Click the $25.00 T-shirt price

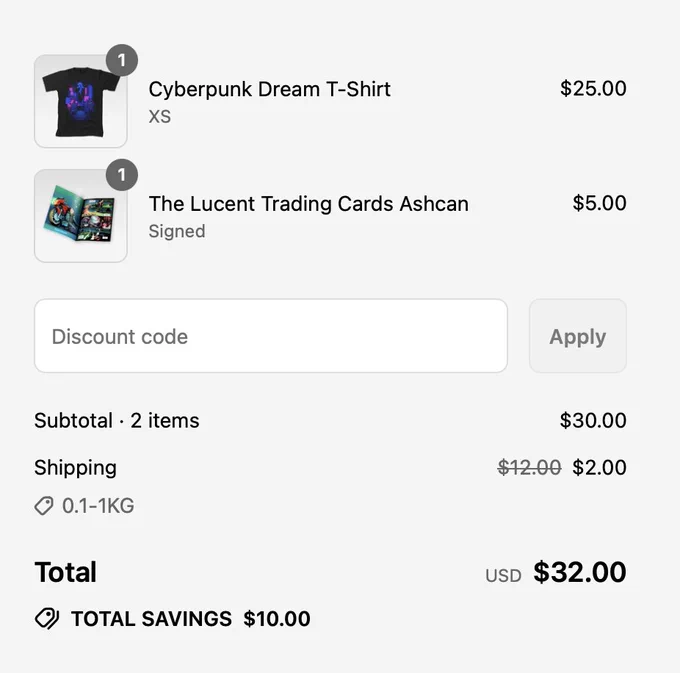coord(593,88)
